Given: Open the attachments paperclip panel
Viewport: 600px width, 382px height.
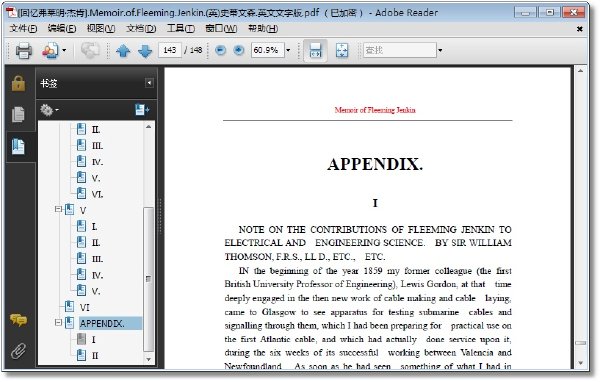Looking at the screenshot, I should (18, 351).
